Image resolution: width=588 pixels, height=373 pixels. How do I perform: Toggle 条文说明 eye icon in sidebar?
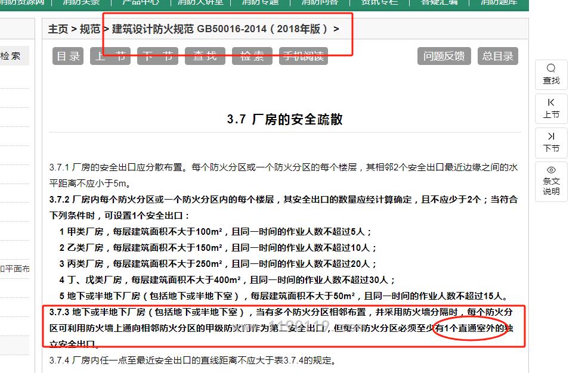[x=551, y=181]
